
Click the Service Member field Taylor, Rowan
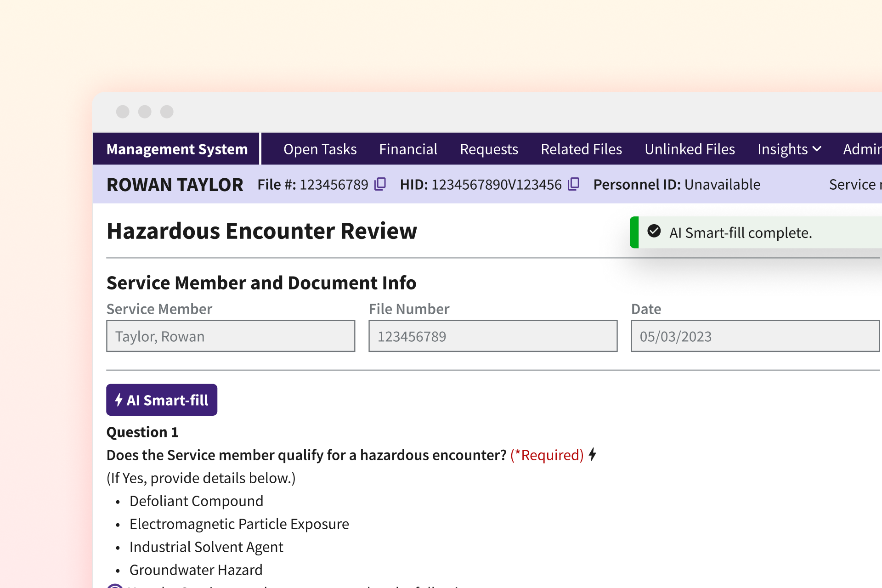[231, 336]
